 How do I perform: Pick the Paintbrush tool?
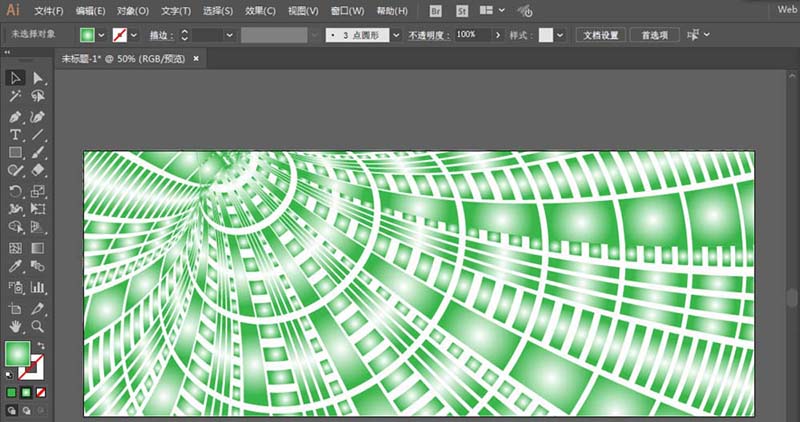pyautogui.click(x=38, y=153)
